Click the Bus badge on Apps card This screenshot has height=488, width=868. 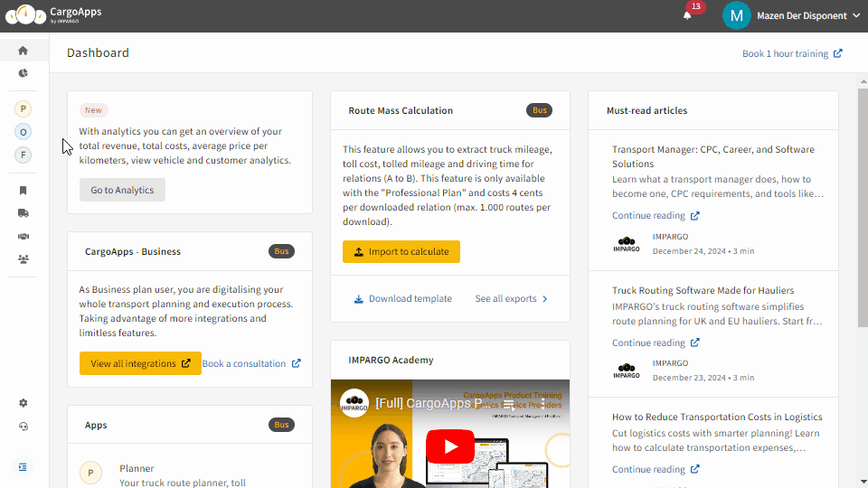click(x=281, y=425)
